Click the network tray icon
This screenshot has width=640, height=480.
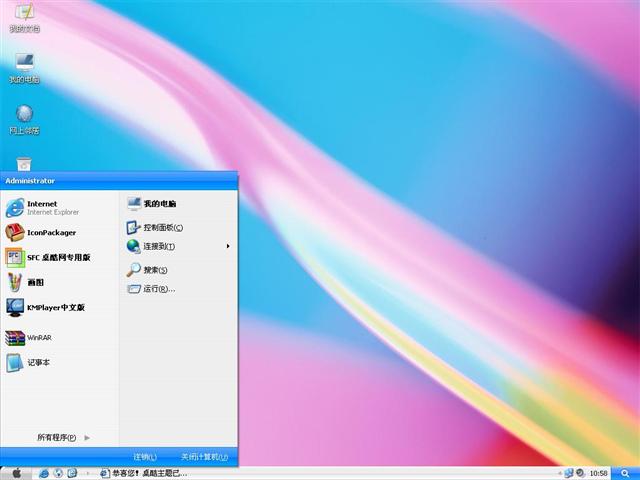pos(569,473)
